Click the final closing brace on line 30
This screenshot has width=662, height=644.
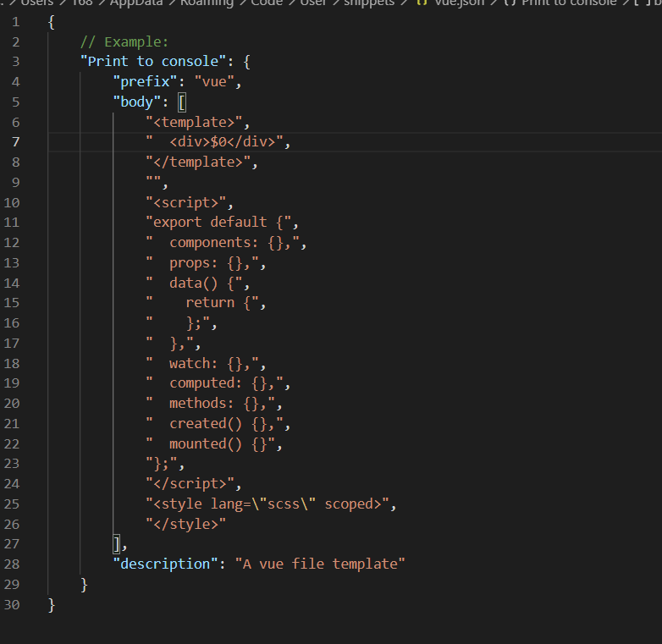click(52, 605)
